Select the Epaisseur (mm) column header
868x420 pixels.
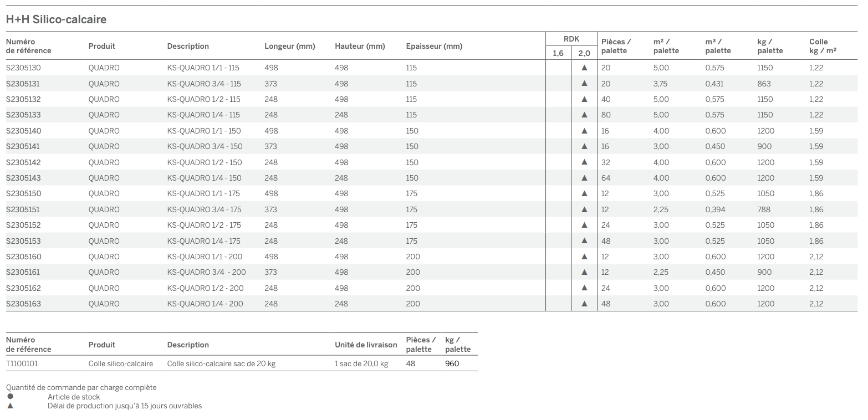coord(433,46)
